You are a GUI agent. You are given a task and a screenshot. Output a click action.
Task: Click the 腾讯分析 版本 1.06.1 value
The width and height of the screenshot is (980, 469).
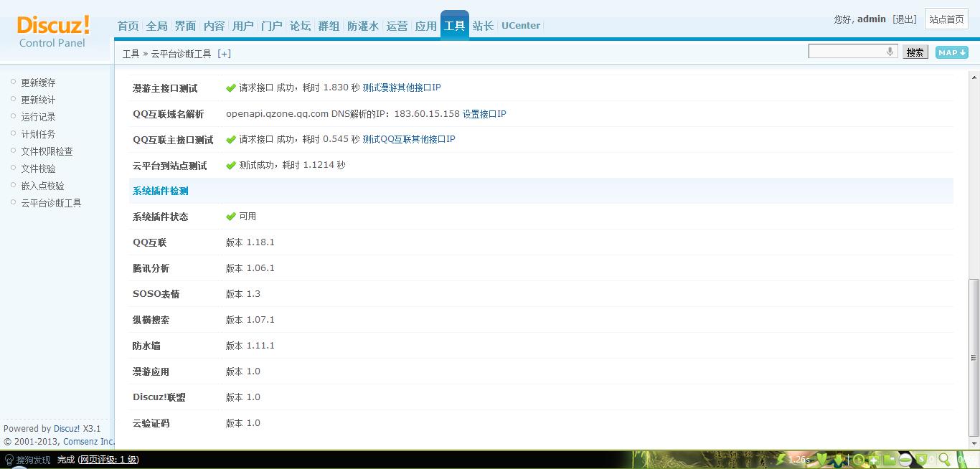(250, 268)
